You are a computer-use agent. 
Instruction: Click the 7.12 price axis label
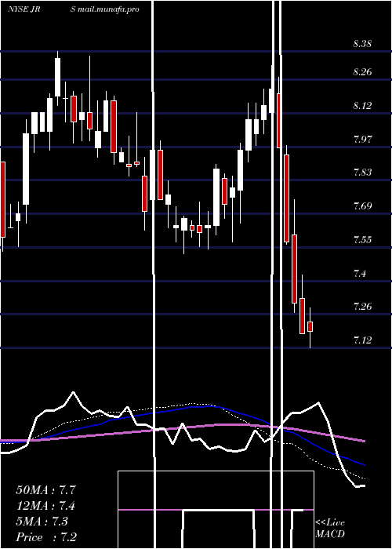(362, 340)
